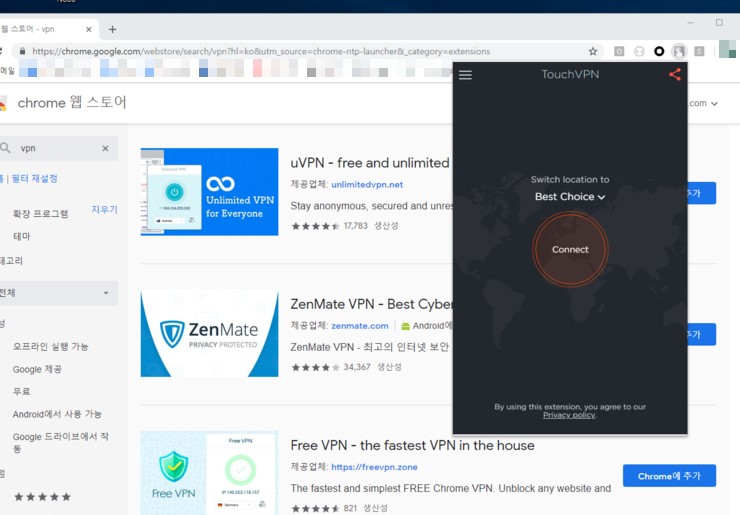Screen dimensions: 740x515
Task: Click the round Connect button in TouchVPN
Action: [570, 249]
